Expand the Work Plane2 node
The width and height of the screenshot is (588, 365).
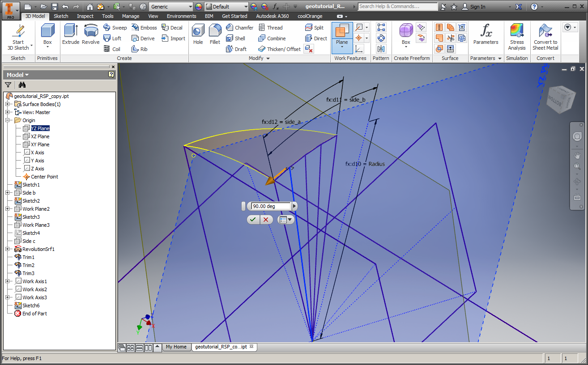tap(8, 209)
